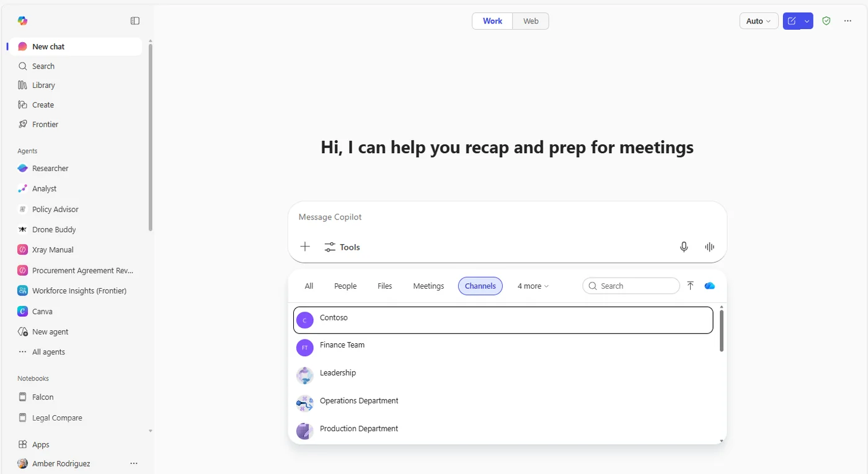Open Workforce Insights (Frontier) agent icon
The height and width of the screenshot is (474, 868).
pos(23,291)
